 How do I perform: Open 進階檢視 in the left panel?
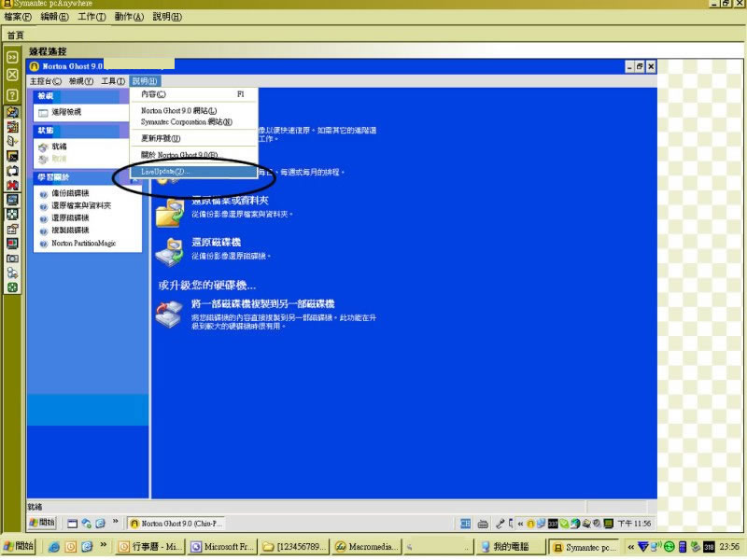pos(66,112)
